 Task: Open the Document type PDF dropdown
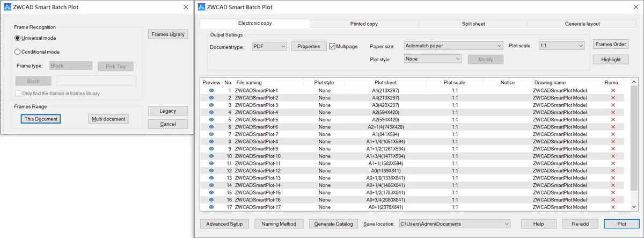click(x=269, y=46)
